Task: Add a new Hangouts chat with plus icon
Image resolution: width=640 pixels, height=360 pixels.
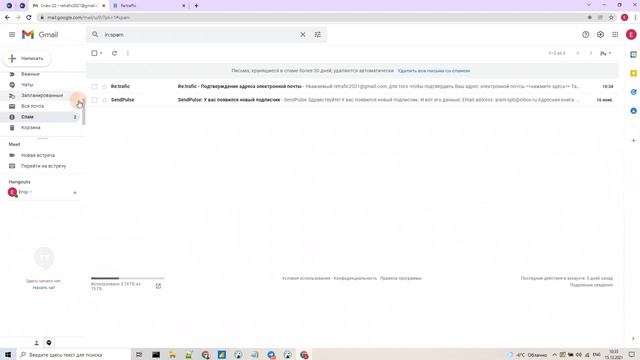Action: (x=75, y=193)
